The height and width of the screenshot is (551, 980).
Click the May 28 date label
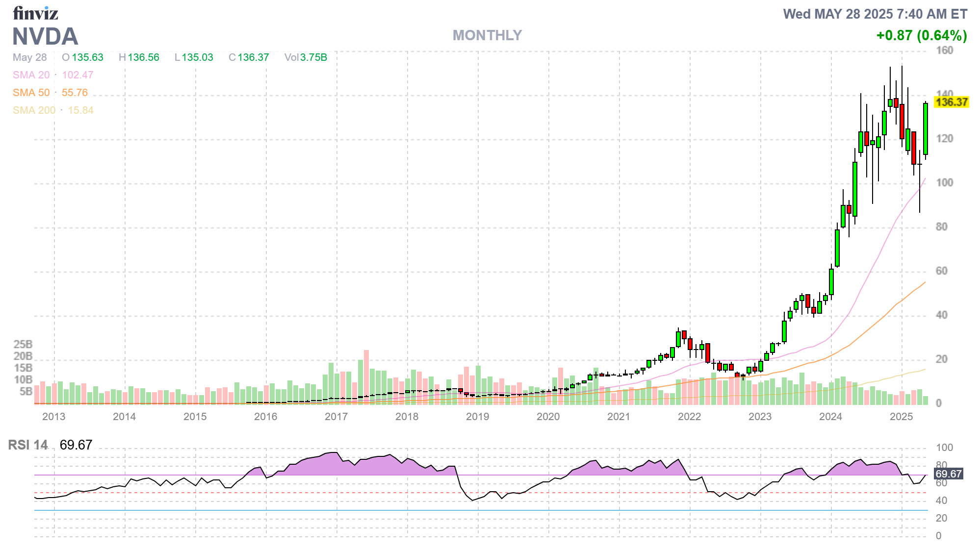29,57
